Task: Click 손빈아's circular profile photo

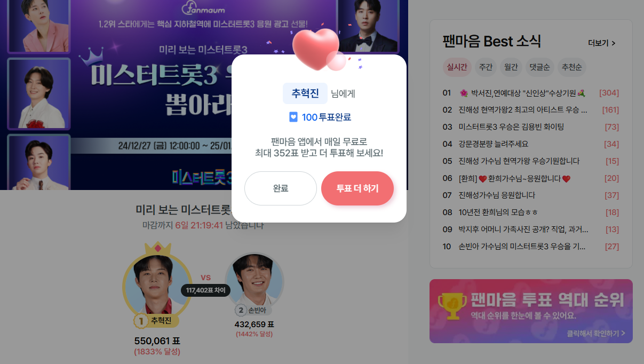Action: (254, 281)
